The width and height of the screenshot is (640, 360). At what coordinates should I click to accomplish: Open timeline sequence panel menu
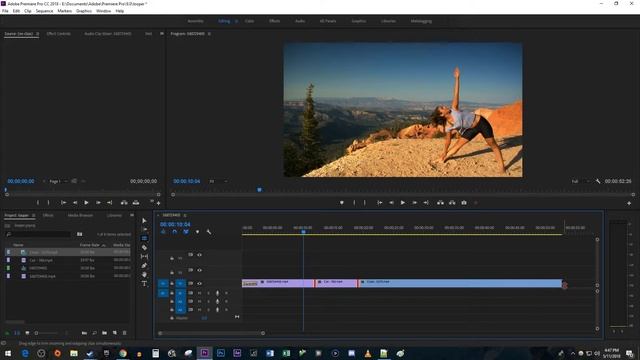(185, 215)
